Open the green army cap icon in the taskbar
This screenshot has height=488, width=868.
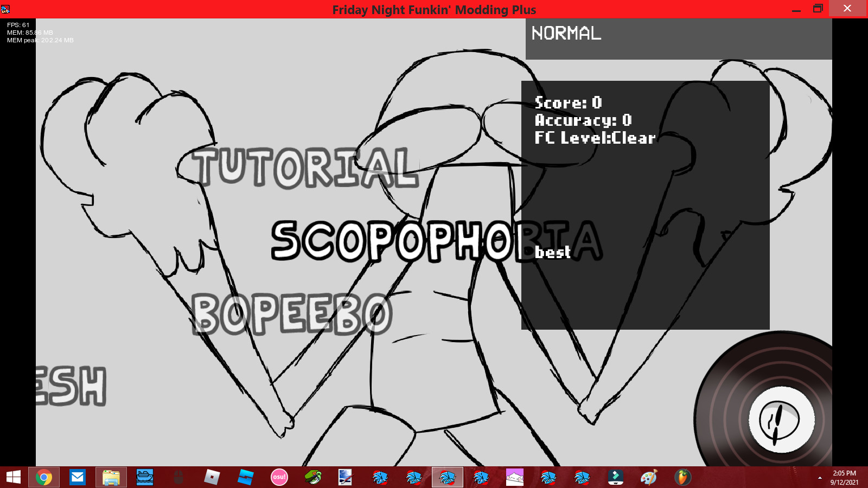(313, 477)
